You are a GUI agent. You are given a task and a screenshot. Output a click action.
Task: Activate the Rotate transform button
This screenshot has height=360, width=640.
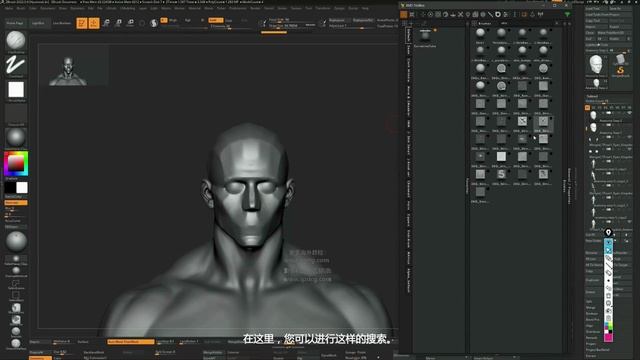131,23
